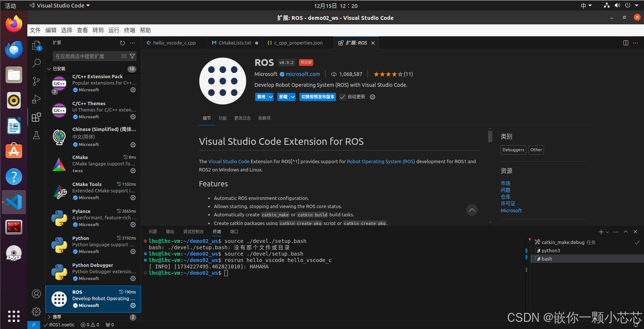Open the disable button dropdown arrow
The height and width of the screenshot is (329, 644).
tap(270, 97)
